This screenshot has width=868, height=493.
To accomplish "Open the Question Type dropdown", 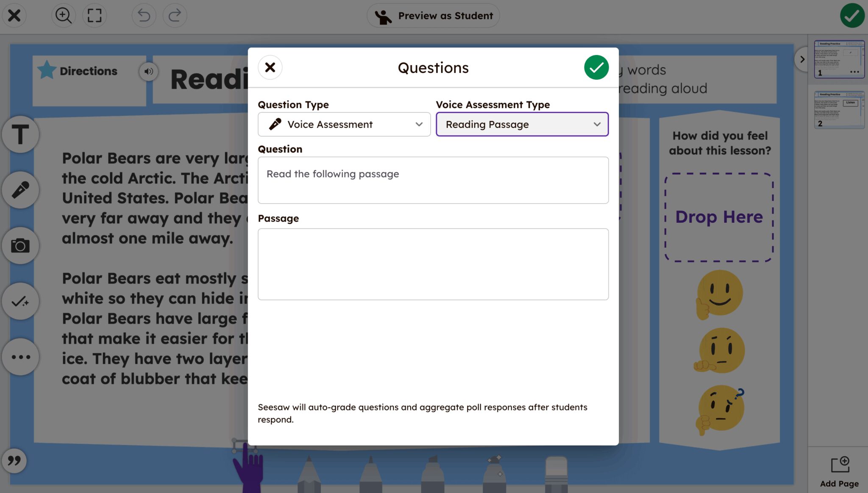I will (x=344, y=124).
